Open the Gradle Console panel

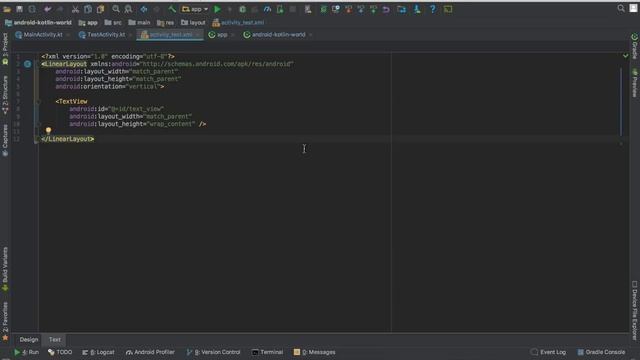pyautogui.click(x=601, y=352)
